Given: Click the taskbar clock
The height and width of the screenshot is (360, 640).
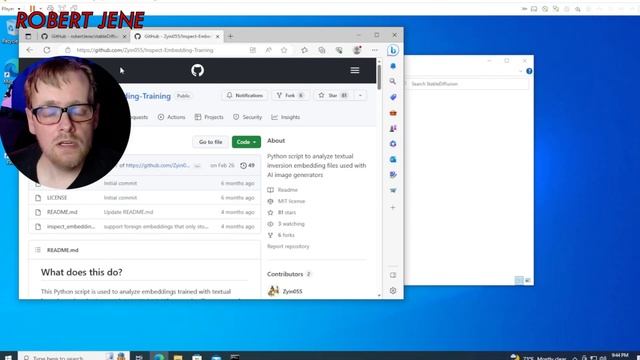Looking at the screenshot, I should pos(620,356).
